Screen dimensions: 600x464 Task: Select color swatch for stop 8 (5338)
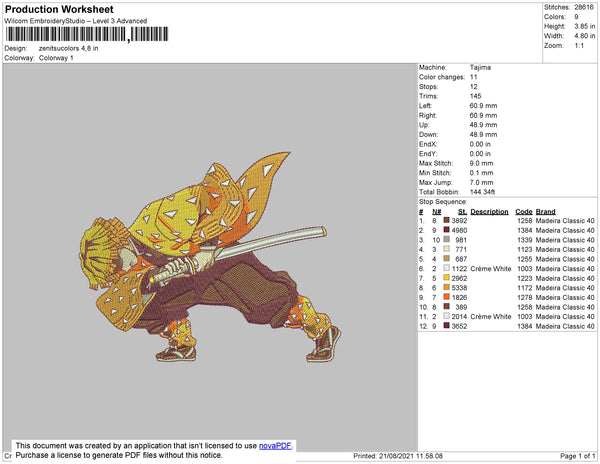point(446,287)
